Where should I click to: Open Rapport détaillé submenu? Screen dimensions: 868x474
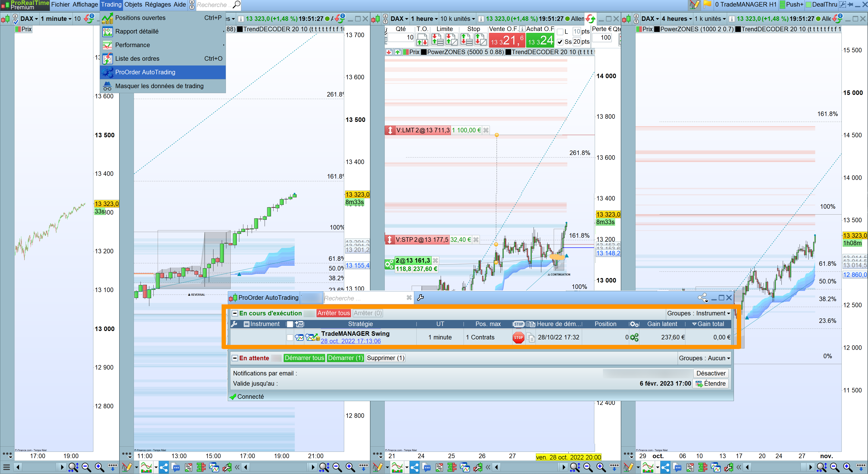click(x=163, y=31)
